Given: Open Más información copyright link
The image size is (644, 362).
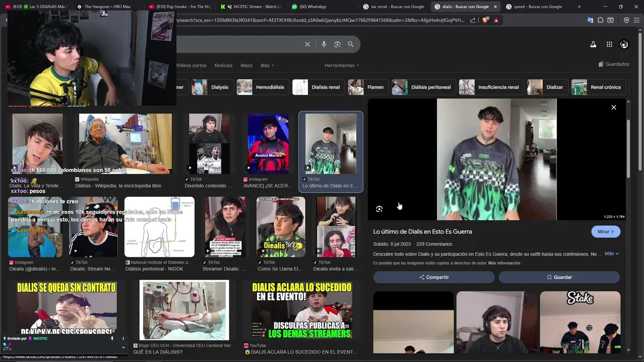Looking at the screenshot, I should click(504, 263).
